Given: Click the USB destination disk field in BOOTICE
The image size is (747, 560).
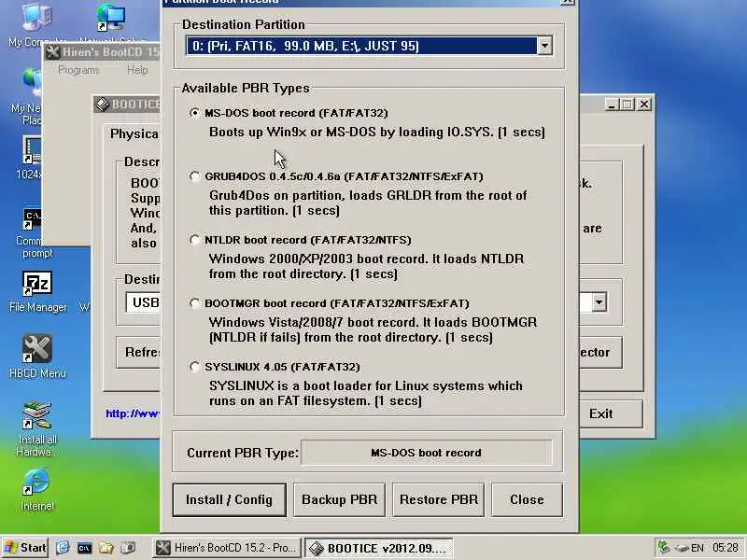Looking at the screenshot, I should pyautogui.click(x=144, y=302).
